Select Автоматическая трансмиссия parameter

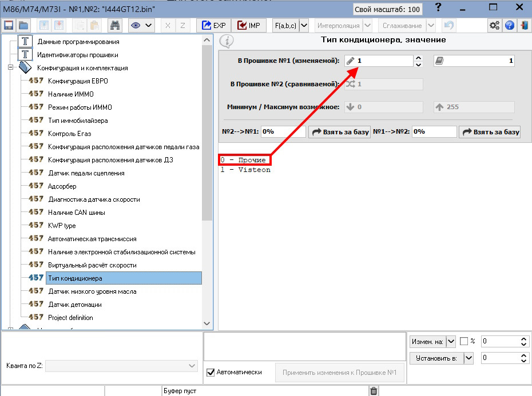coord(92,239)
